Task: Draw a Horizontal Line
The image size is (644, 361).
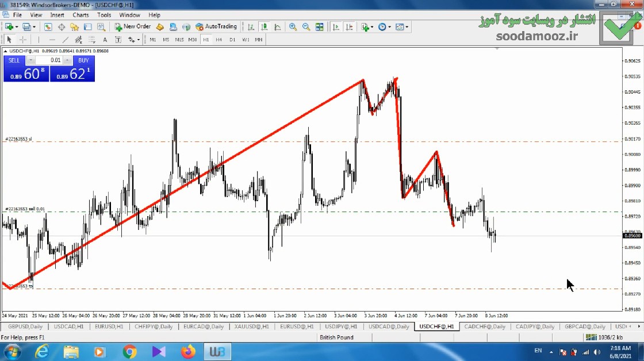Action: tap(52, 40)
